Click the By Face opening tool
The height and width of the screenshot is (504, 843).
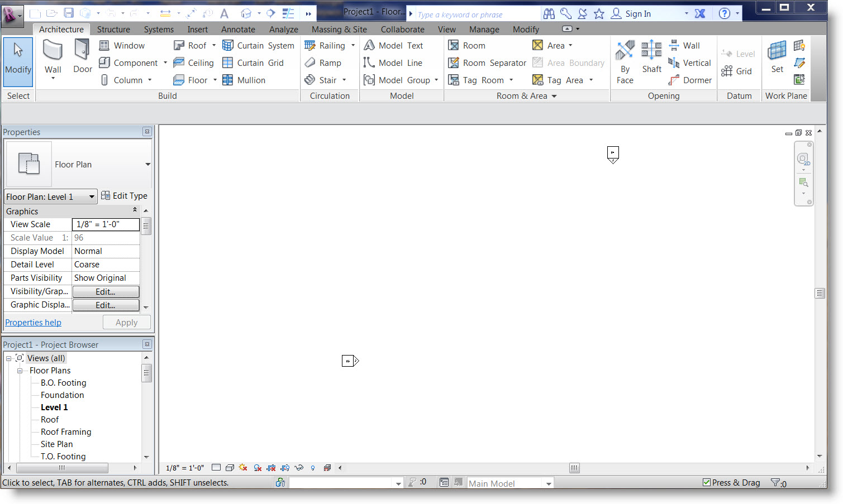pos(625,63)
